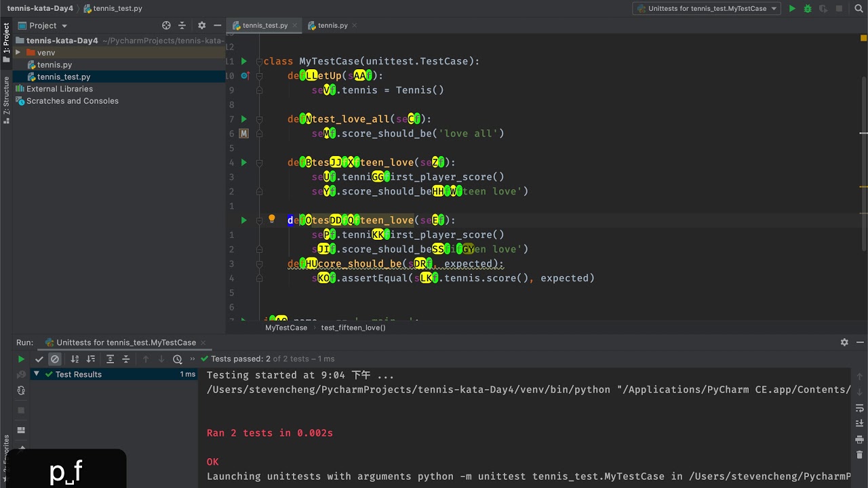Run the unittests with the green play button in the top toolbar
Image resolution: width=868 pixels, height=488 pixels.
pos(791,9)
